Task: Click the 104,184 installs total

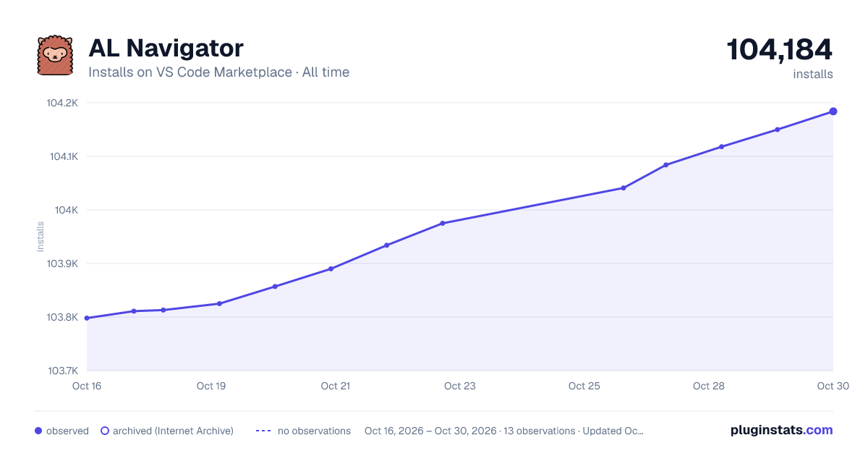Action: coord(780,50)
